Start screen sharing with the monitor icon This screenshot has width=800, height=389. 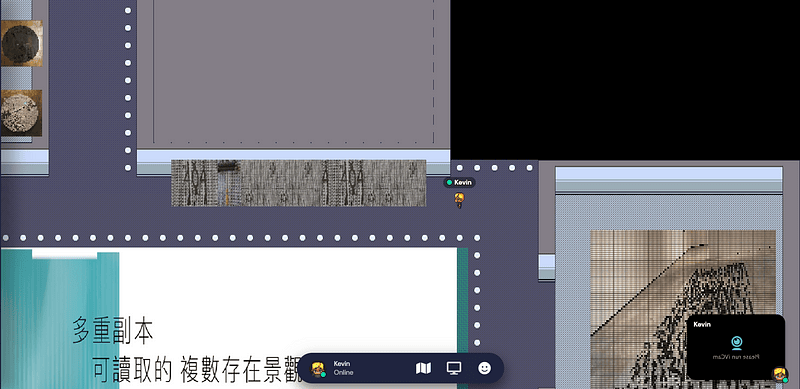click(x=454, y=368)
